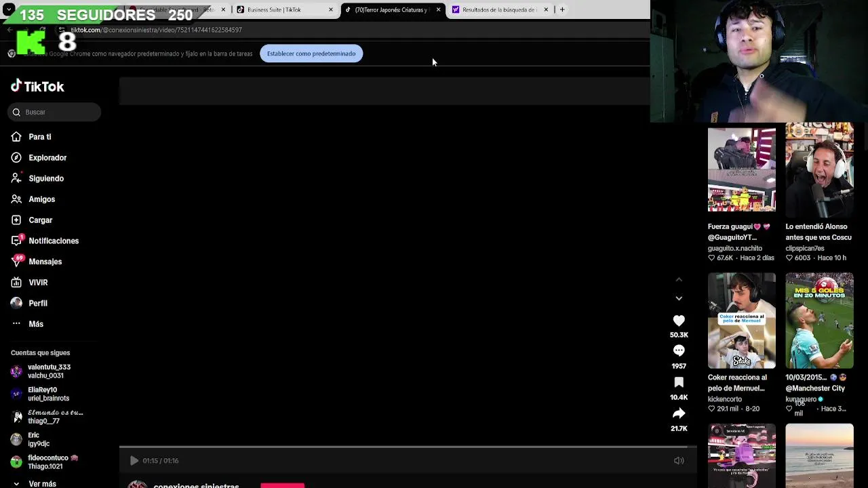The image size is (868, 488).
Task: Toggle video sound speaker icon
Action: (679, 461)
